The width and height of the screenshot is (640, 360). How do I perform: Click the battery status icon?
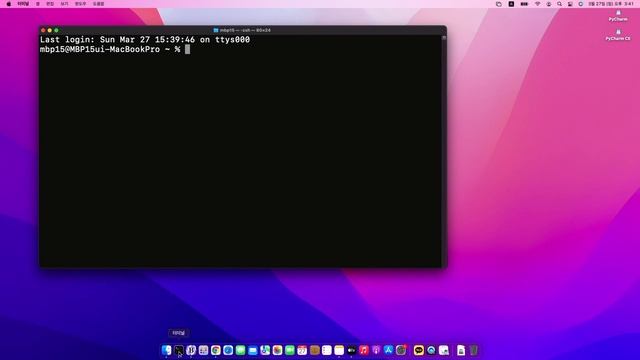click(x=524, y=4)
